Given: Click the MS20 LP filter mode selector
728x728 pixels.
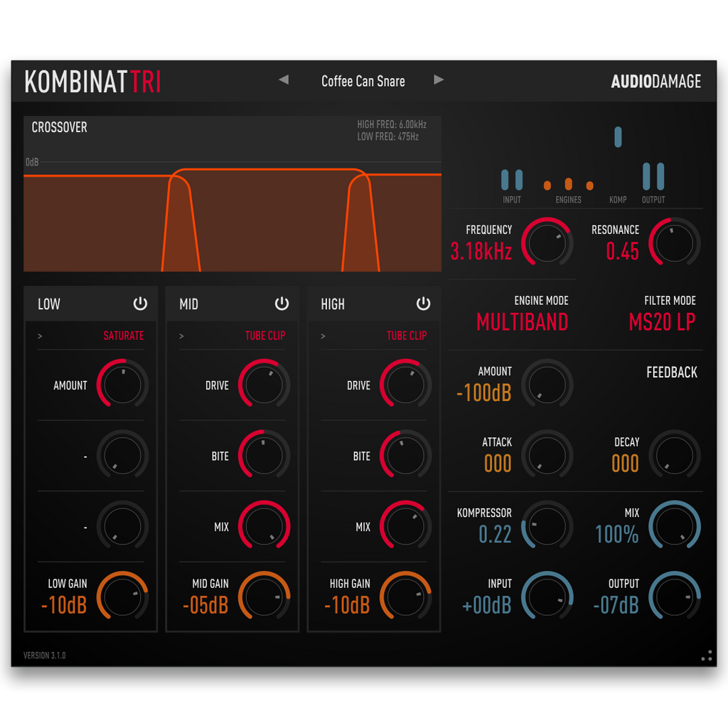Looking at the screenshot, I should 663,322.
